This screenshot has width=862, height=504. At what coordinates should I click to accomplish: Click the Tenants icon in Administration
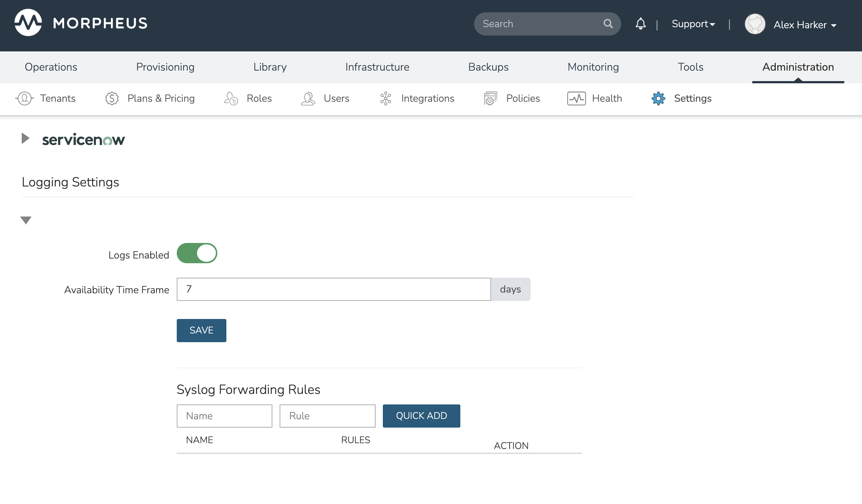tap(25, 98)
